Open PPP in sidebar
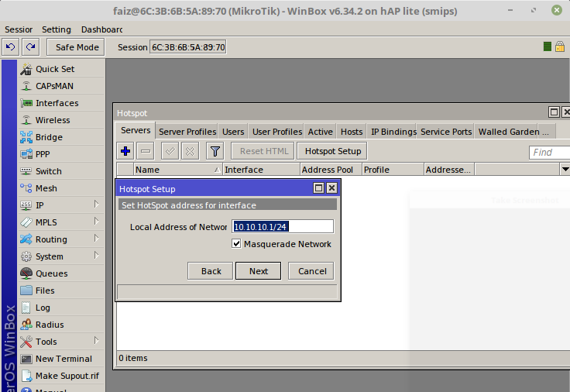Screen dimensions: 570x392 click(61, 154)
